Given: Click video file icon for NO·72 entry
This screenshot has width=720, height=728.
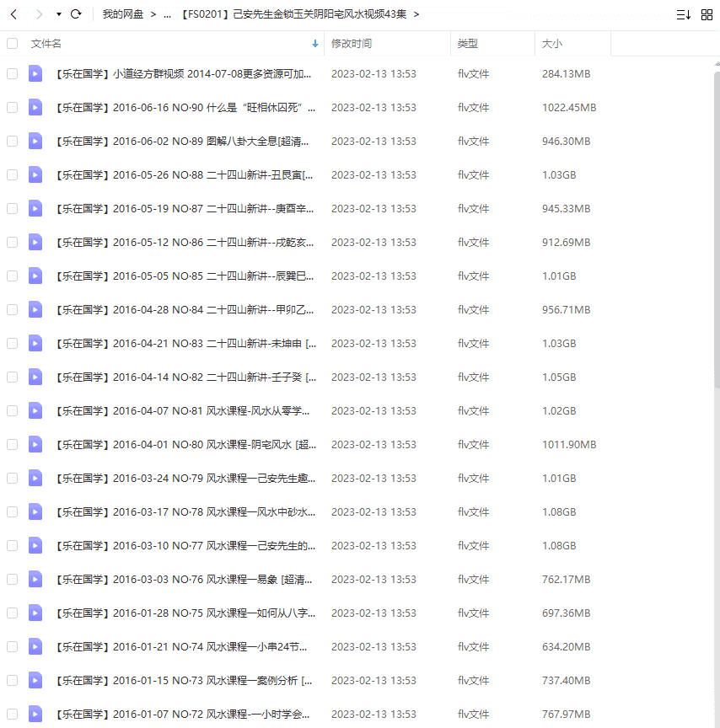Looking at the screenshot, I should click(x=35, y=714).
